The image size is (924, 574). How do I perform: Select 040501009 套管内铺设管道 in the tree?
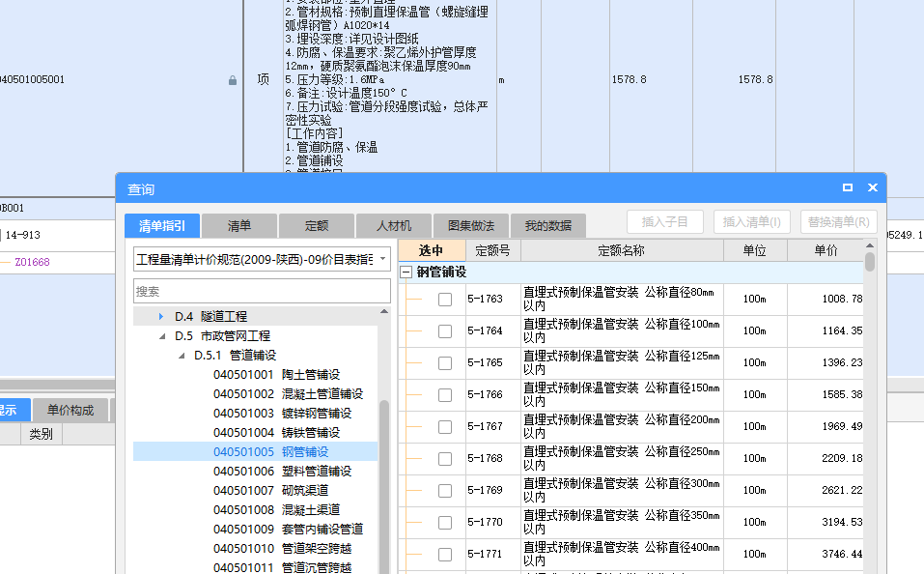point(288,530)
